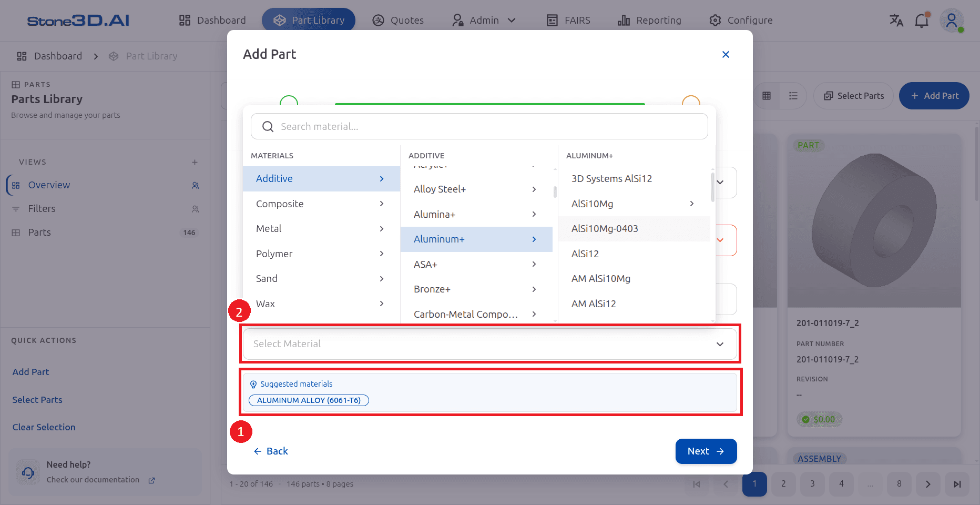This screenshot has width=980, height=505.
Task: Click the Stone3D.AI logo
Action: 78,21
